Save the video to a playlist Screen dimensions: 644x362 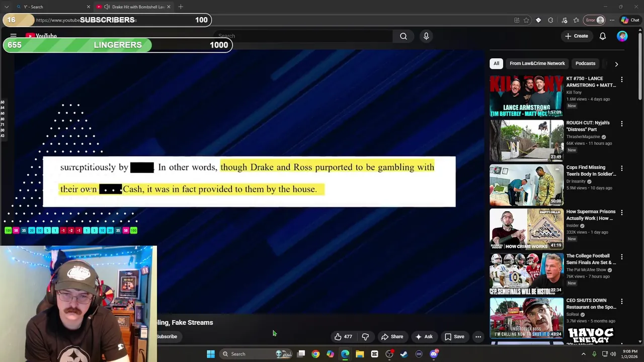pos(454,337)
